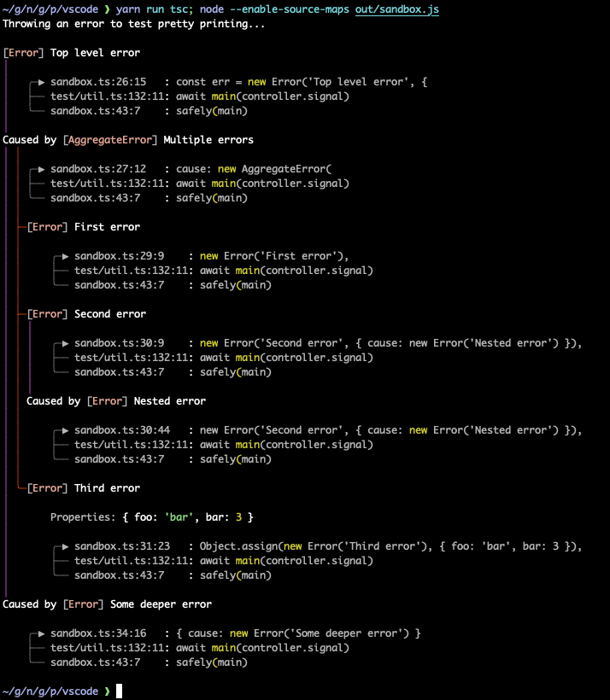Focus the terminal cursor block at the bottom prompt
Screen dimensions: 610x700
tap(119, 691)
